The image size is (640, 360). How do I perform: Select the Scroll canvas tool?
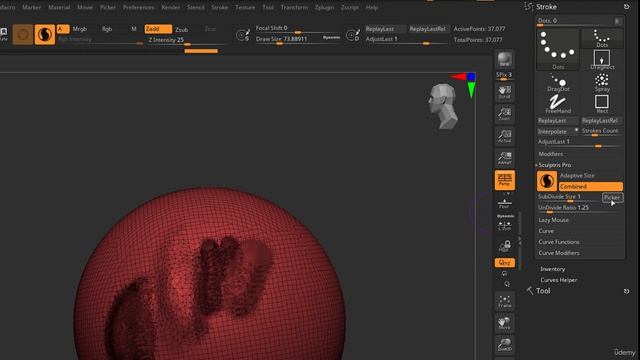504,92
